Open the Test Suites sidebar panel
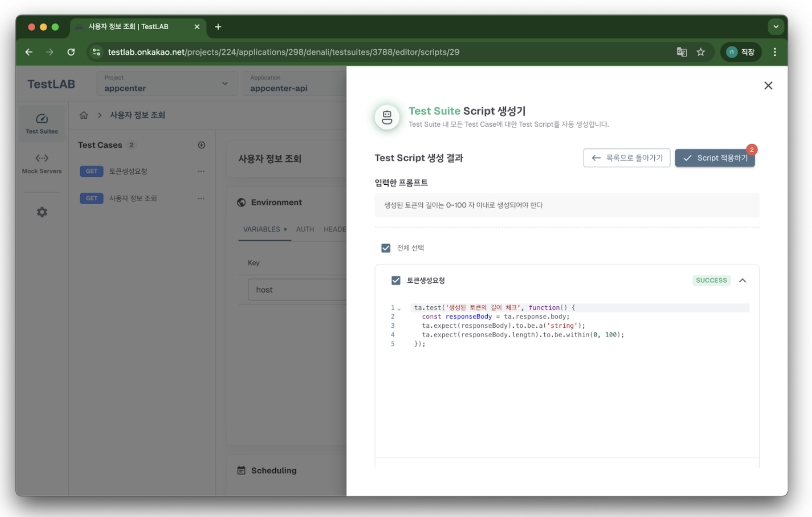This screenshot has height=517, width=812. (41, 123)
